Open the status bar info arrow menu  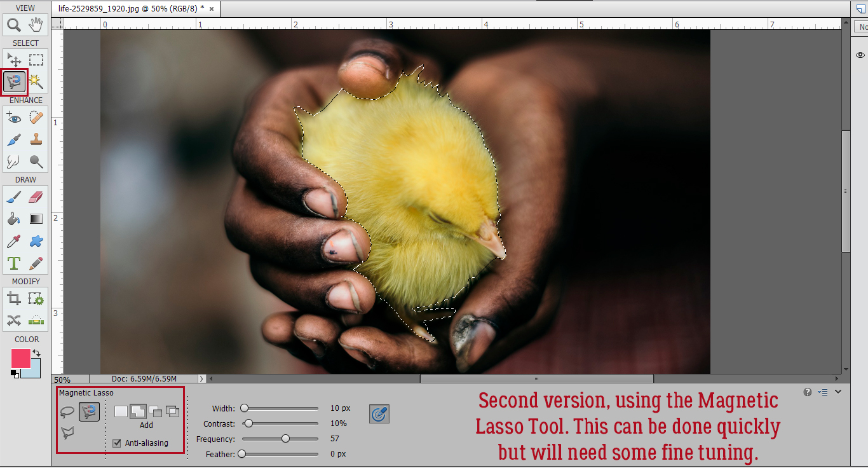(202, 378)
